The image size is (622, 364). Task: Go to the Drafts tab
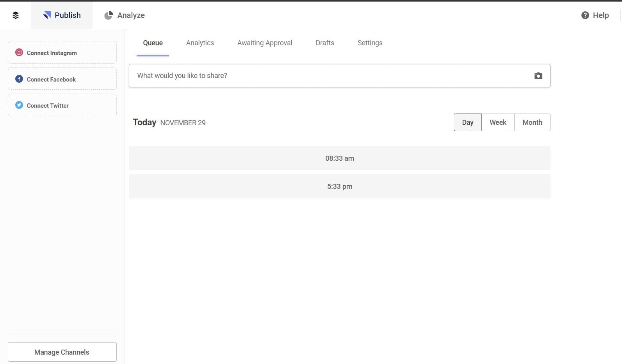[x=325, y=43]
